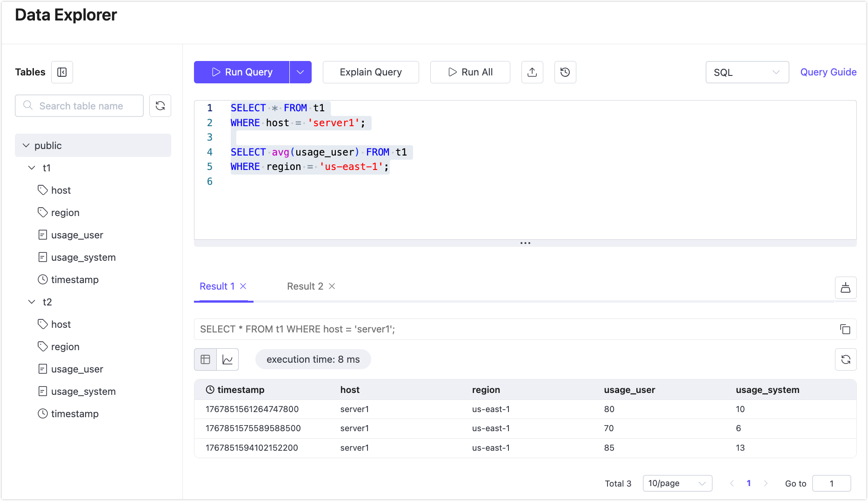Clear all results with the broom icon
The image size is (868, 501).
pos(846,288)
